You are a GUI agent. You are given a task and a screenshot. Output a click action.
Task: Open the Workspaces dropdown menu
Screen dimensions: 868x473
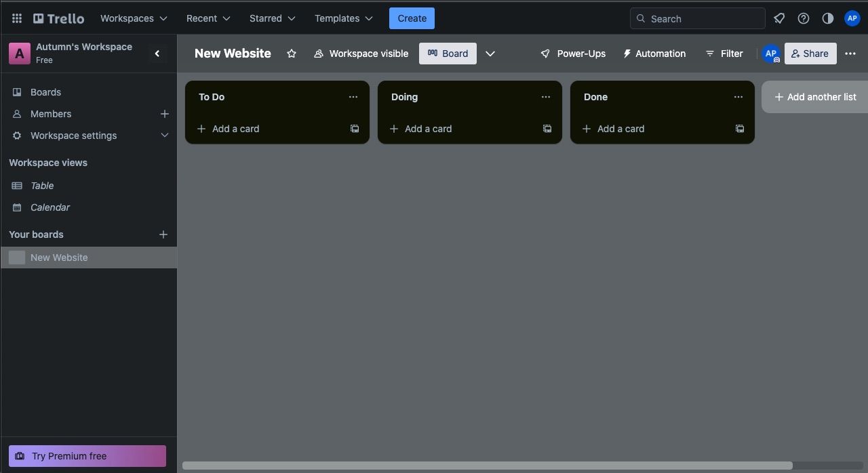click(x=134, y=18)
